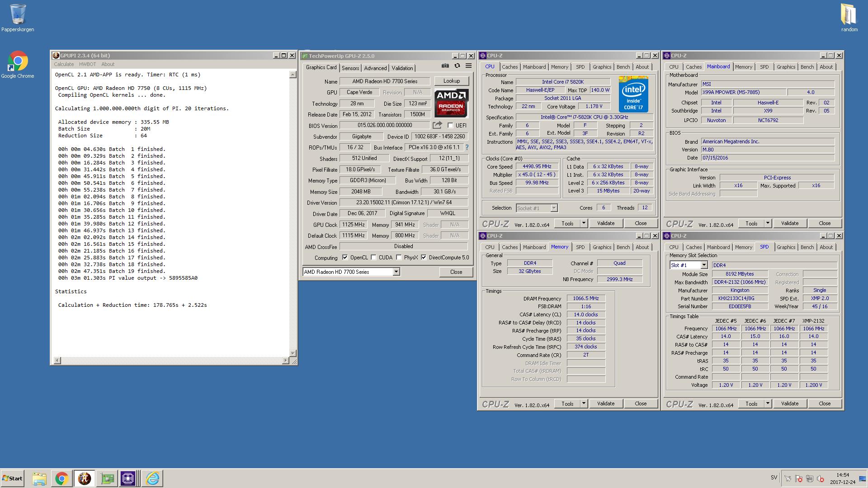Open Internet Explorer from the taskbar
The image size is (868, 488).
click(152, 479)
